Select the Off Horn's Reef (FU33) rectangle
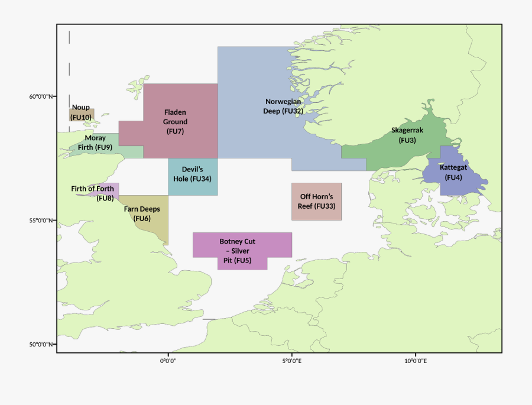Screen dimensions: 532x405 click(x=316, y=202)
